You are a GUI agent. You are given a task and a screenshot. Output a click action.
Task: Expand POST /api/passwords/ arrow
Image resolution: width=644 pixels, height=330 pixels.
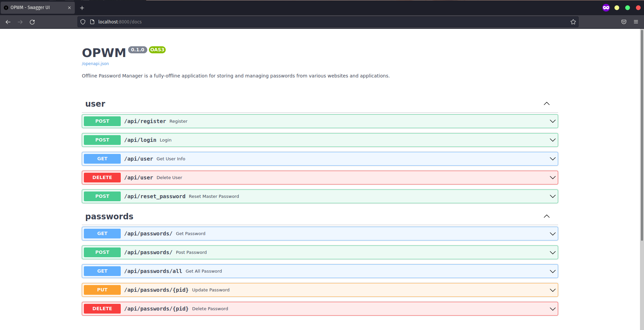pos(552,253)
